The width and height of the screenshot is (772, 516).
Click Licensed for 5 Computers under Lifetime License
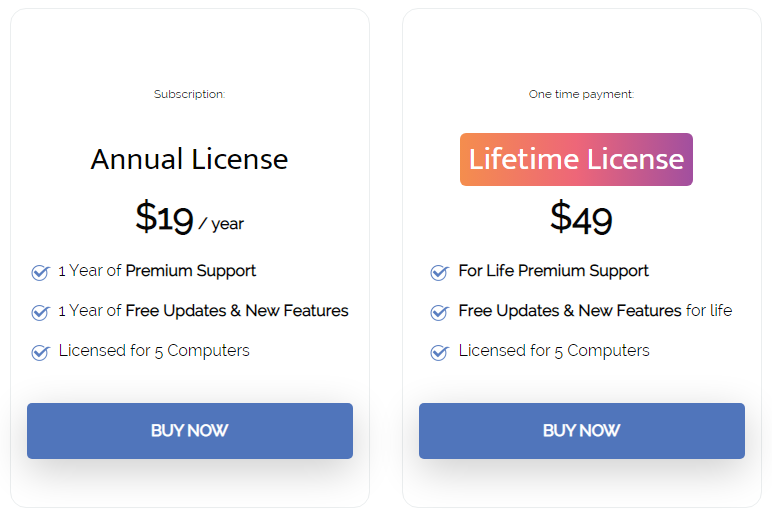click(x=554, y=351)
